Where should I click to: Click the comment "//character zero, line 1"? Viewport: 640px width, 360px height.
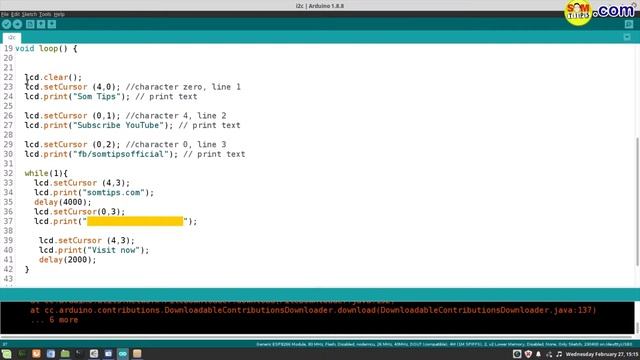[183, 87]
